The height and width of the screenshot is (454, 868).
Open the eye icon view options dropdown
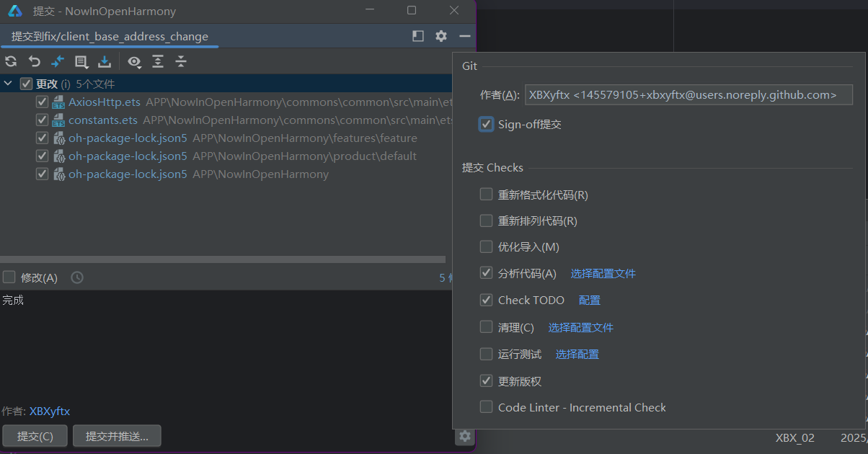pos(134,62)
